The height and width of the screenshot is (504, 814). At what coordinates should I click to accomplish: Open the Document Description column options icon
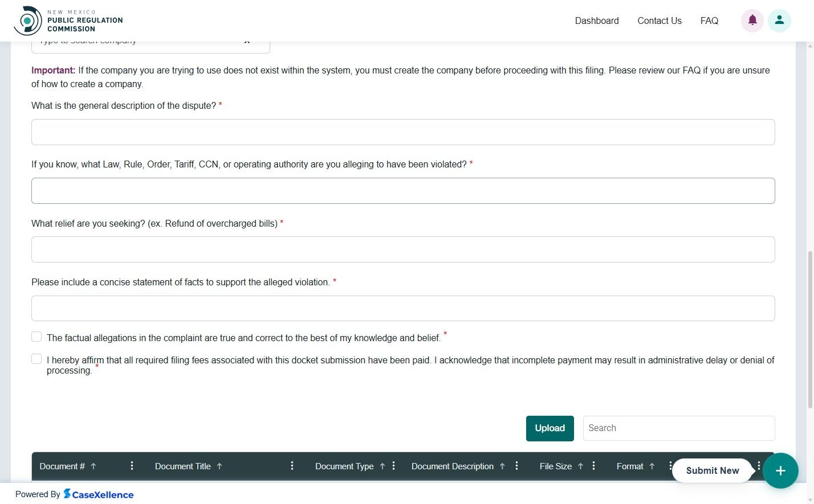click(516, 466)
